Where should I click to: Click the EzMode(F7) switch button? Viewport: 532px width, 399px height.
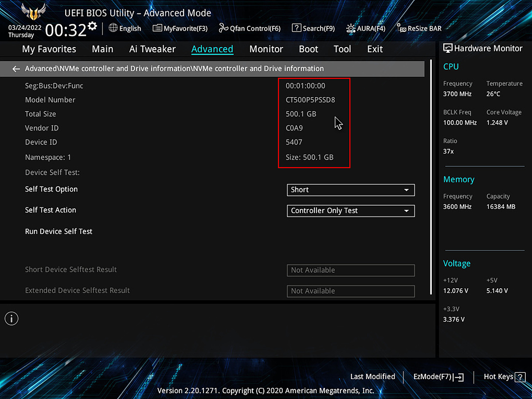coord(438,377)
